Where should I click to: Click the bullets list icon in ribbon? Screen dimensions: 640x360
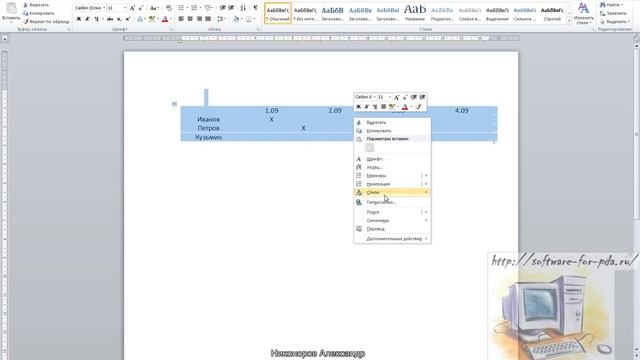coord(182,8)
